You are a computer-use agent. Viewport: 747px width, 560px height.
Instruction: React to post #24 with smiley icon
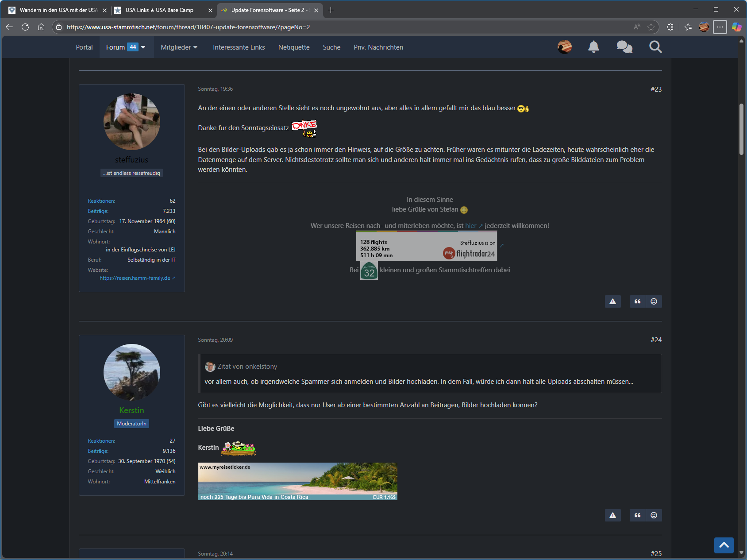tap(654, 515)
